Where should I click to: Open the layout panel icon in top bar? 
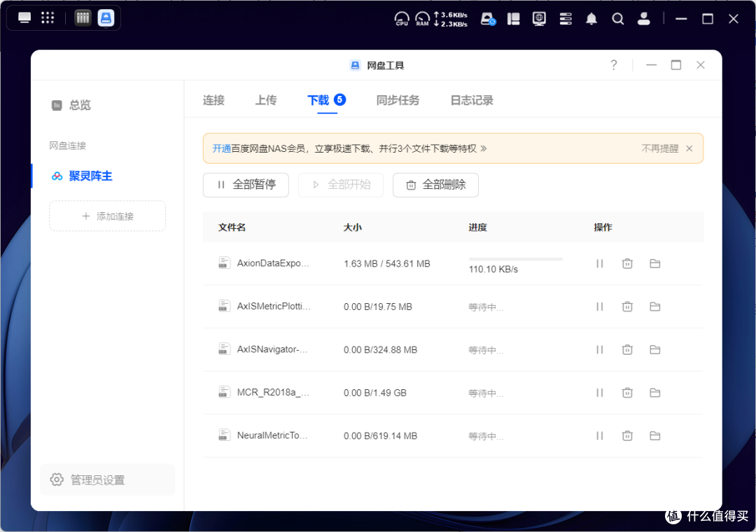pos(514,19)
